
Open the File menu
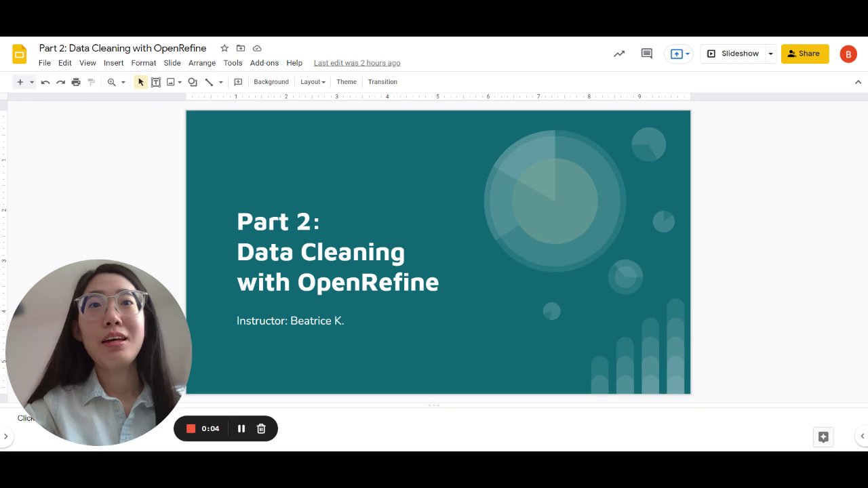(x=45, y=63)
